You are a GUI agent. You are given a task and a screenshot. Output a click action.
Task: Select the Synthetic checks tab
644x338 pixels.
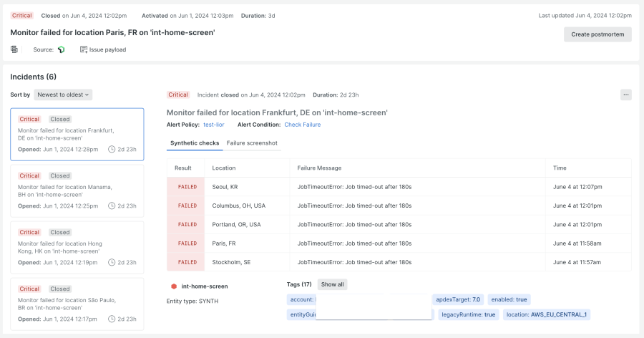tap(195, 143)
